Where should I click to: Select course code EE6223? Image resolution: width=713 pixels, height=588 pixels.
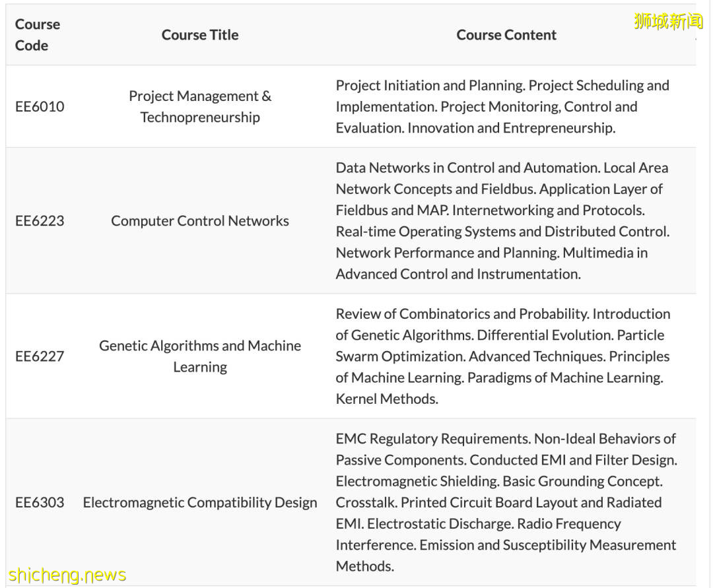point(40,221)
